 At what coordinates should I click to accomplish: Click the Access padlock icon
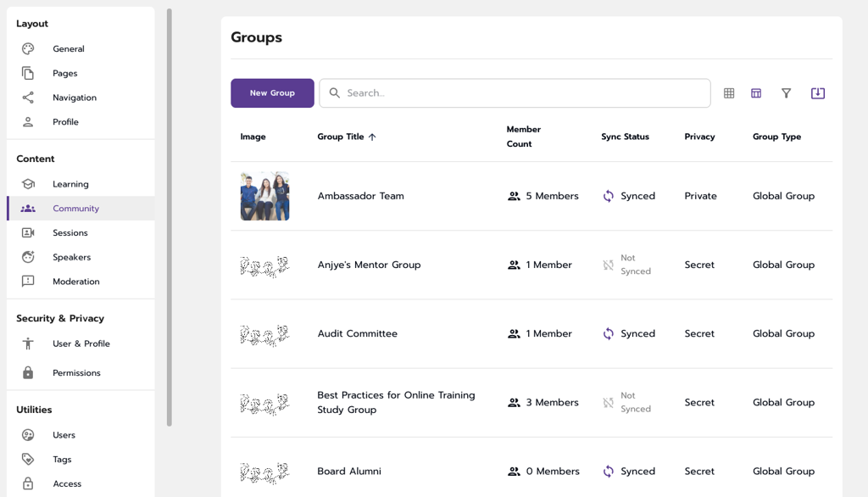[28, 483]
